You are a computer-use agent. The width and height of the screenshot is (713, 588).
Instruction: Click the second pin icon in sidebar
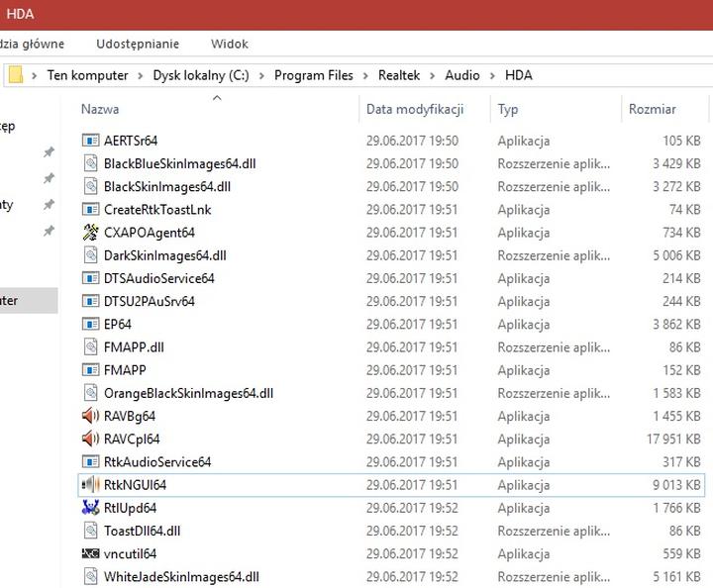(x=49, y=178)
